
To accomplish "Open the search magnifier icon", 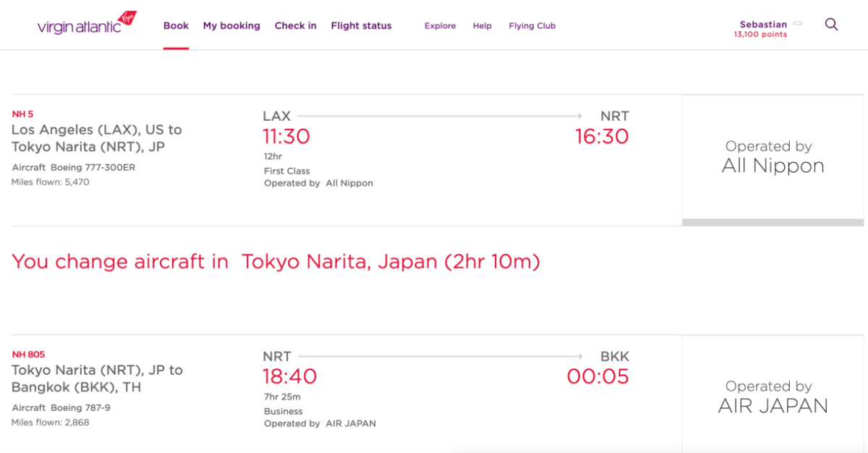I will point(832,25).
